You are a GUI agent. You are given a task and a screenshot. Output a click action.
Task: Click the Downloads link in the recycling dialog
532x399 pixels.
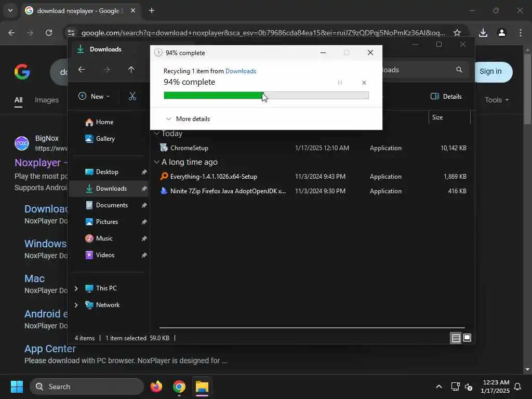point(241,71)
